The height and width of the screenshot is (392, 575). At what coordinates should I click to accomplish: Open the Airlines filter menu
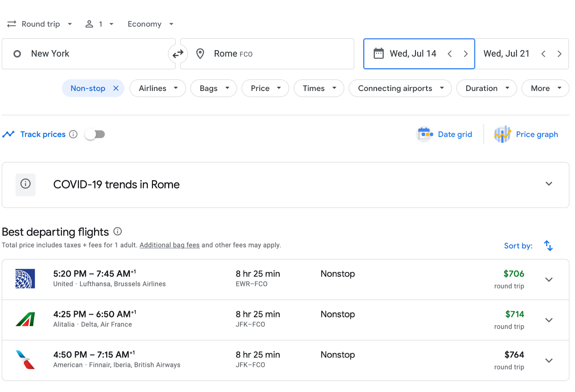tap(158, 88)
